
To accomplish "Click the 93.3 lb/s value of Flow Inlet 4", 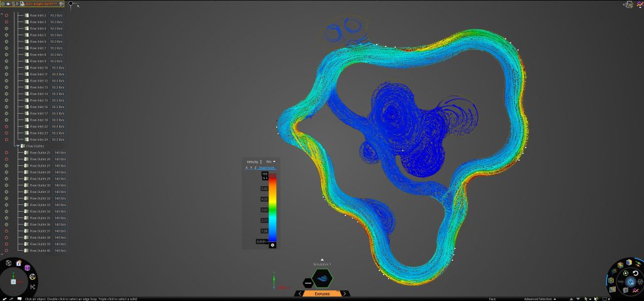I will click(x=56, y=28).
